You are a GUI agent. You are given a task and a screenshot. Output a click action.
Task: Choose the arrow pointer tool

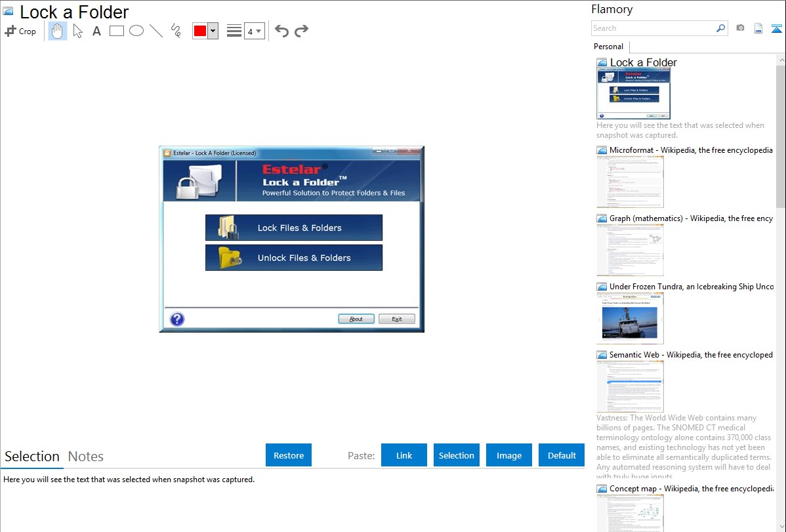coord(77,31)
